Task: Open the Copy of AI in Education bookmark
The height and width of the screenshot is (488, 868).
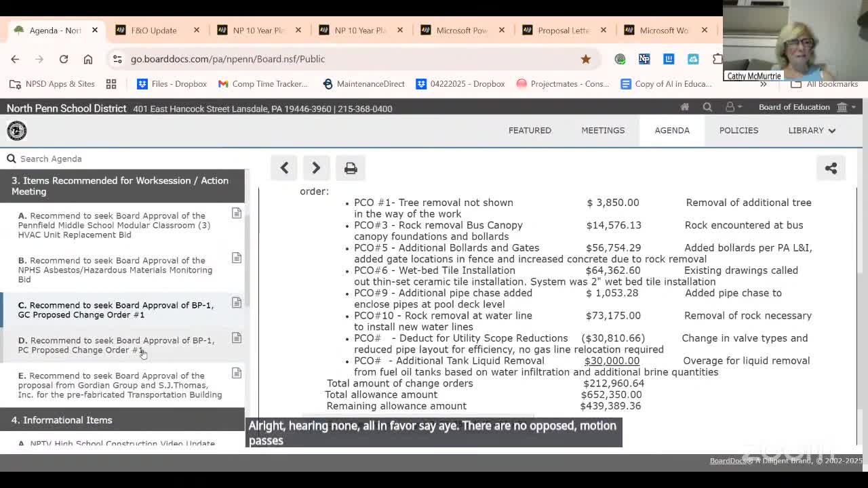Action: click(667, 84)
